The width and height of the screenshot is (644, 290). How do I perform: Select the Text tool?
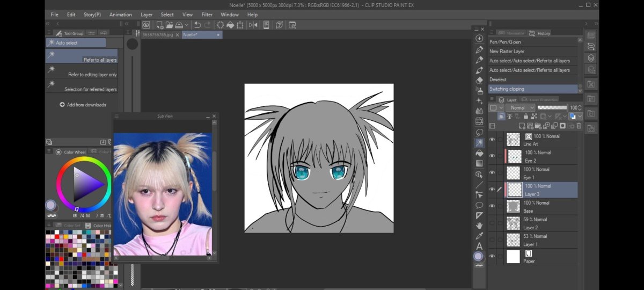pyautogui.click(x=479, y=247)
